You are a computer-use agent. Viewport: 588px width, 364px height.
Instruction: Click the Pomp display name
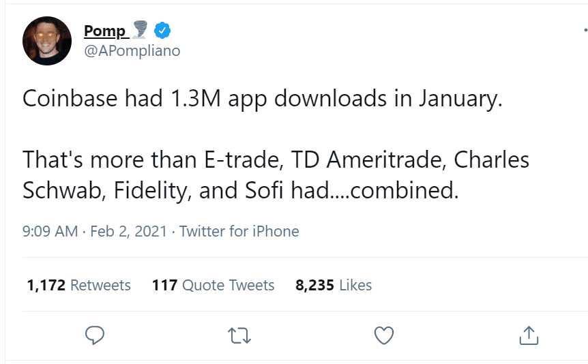104,31
